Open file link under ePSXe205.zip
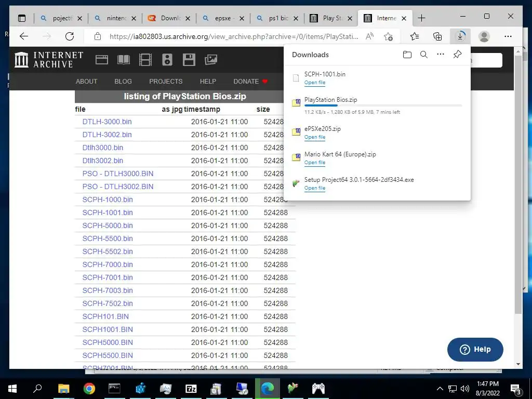 [x=315, y=137]
